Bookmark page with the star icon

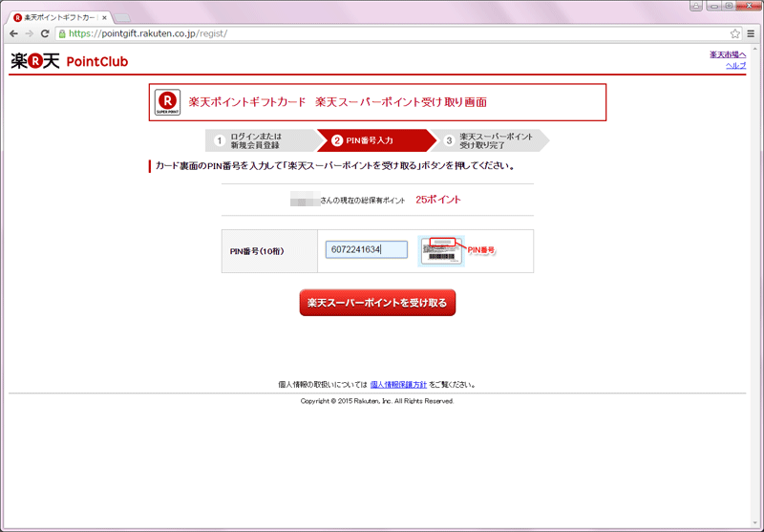pos(734,33)
